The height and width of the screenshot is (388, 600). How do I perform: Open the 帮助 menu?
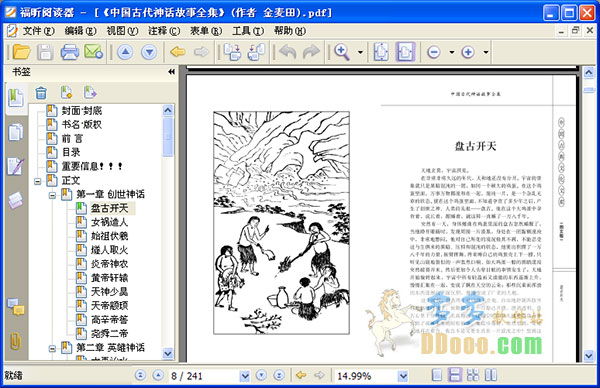click(x=290, y=31)
